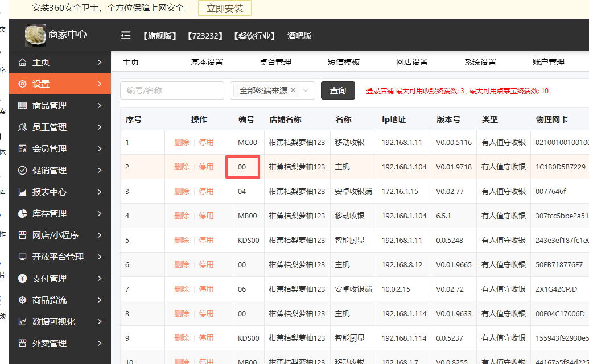Open the terminal source dropdown arrow
Image resolution: width=589 pixels, height=364 pixels.
tap(307, 90)
